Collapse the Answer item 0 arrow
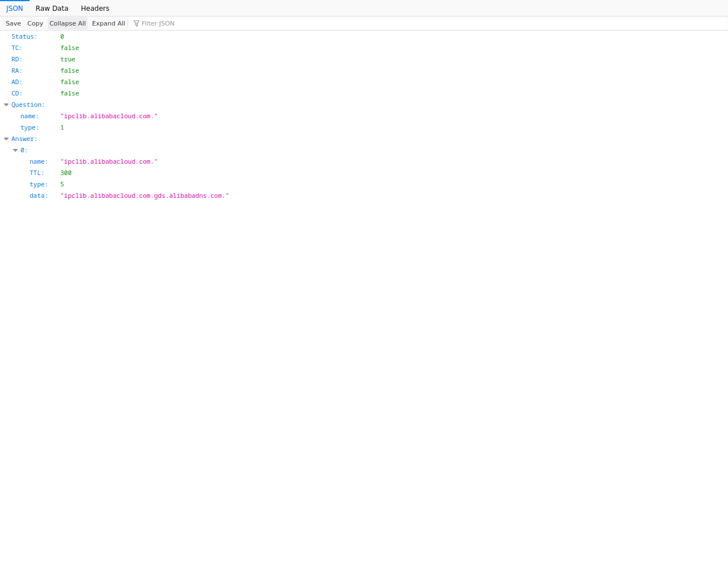Image resolution: width=728 pixels, height=582 pixels. (15, 150)
